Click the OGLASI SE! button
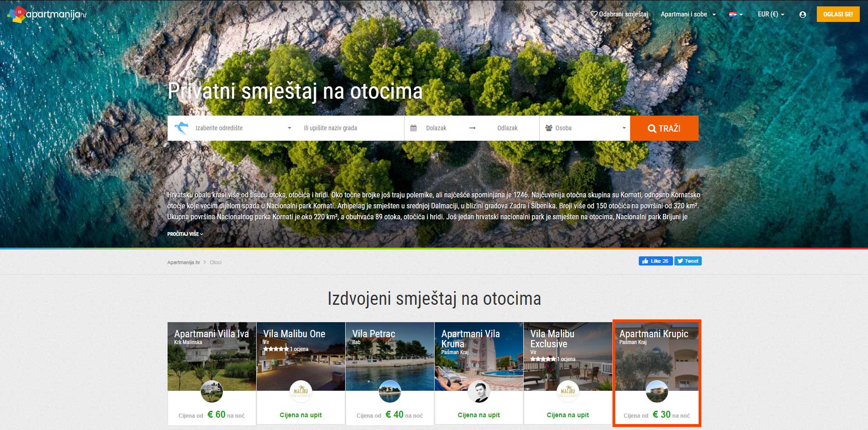 point(838,14)
